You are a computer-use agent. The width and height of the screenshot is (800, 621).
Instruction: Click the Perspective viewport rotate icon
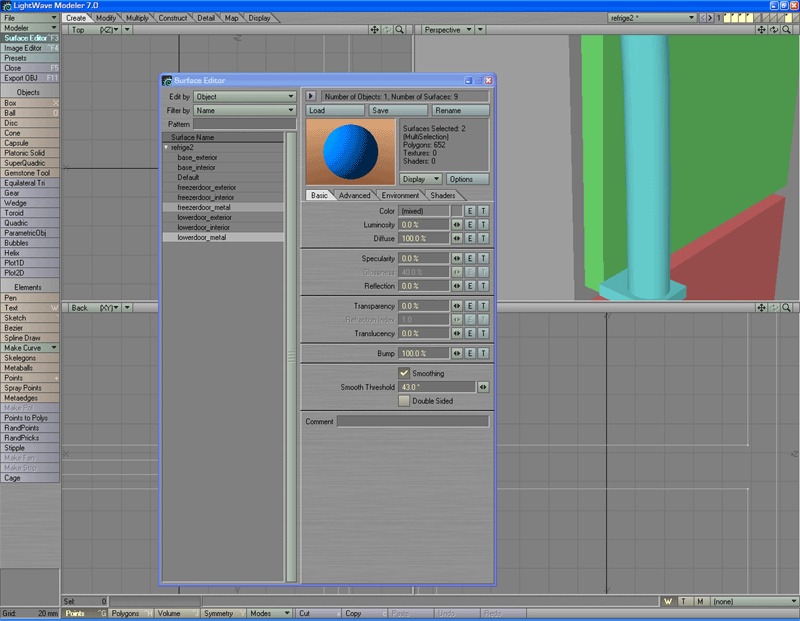coord(774,30)
